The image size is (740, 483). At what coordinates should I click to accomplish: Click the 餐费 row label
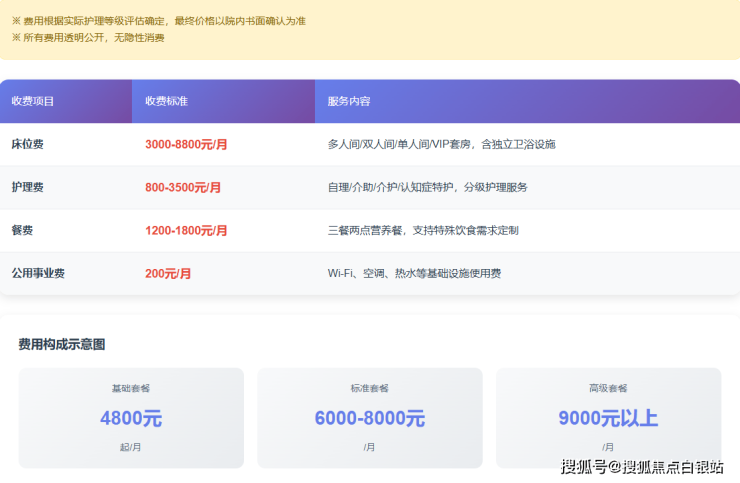point(22,230)
